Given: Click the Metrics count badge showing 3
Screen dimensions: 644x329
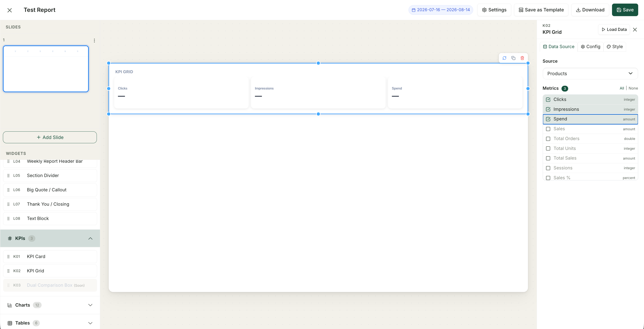Looking at the screenshot, I should pos(565,89).
